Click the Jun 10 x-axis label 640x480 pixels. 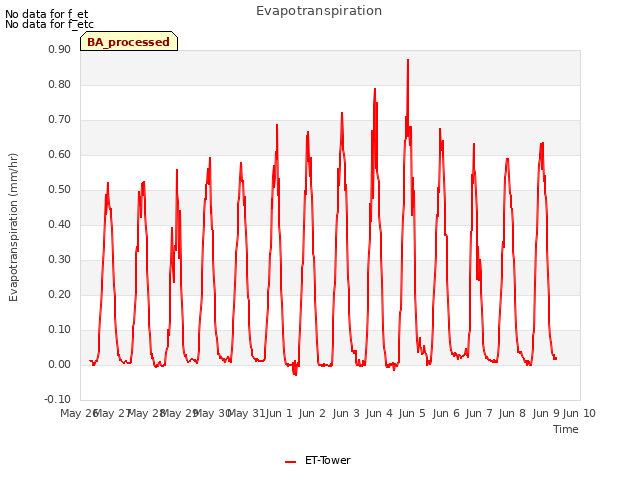pyautogui.click(x=579, y=413)
